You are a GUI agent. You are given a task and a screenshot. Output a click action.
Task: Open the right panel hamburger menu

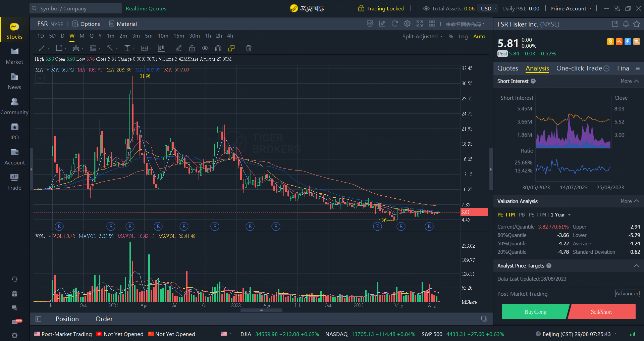point(637,68)
